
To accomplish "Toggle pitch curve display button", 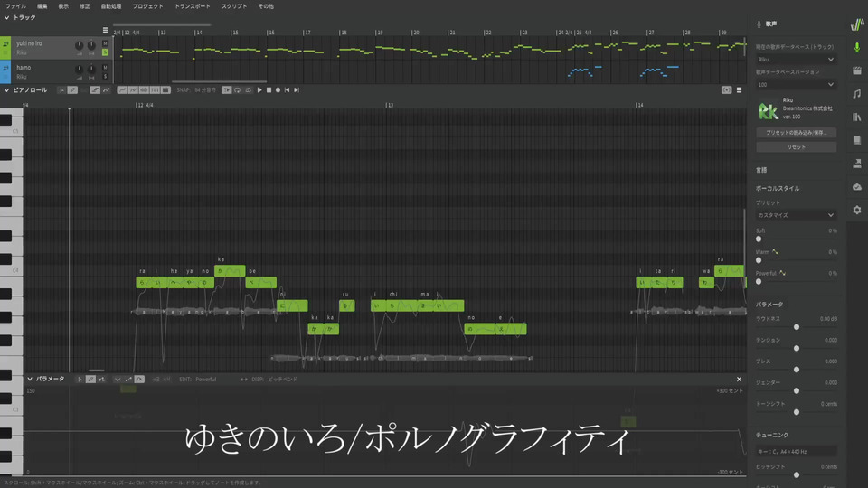I will (122, 90).
